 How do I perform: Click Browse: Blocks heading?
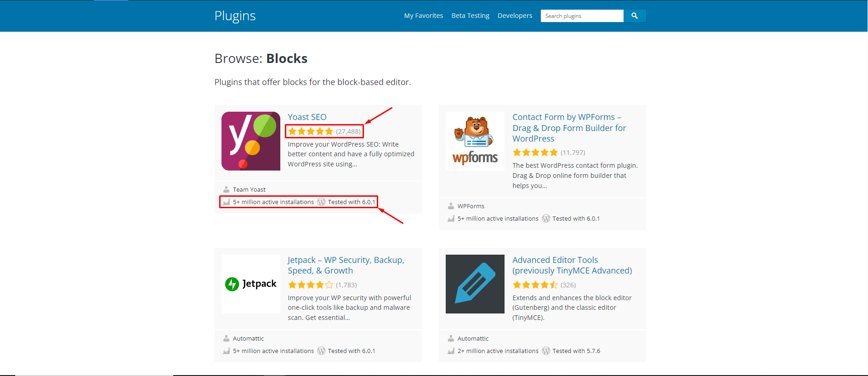[261, 58]
